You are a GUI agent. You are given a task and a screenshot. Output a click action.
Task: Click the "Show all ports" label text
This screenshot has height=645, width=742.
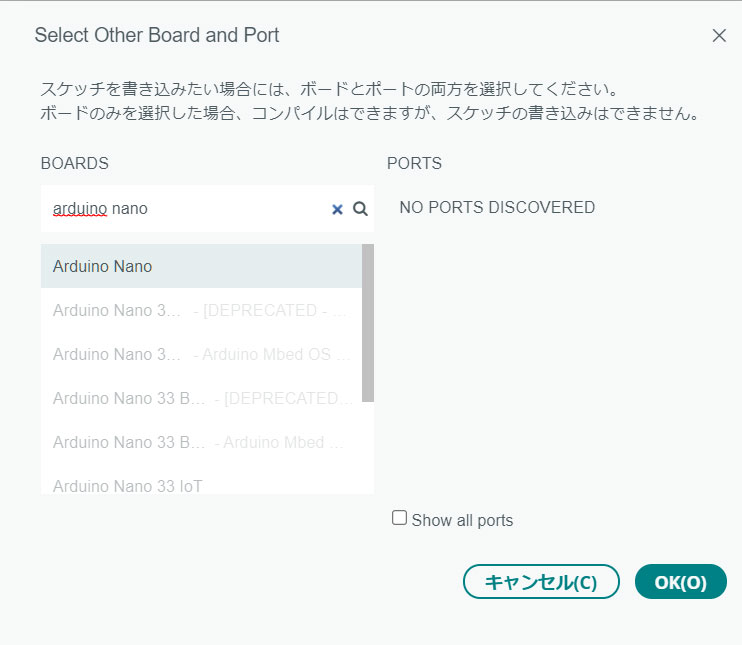[x=462, y=521]
